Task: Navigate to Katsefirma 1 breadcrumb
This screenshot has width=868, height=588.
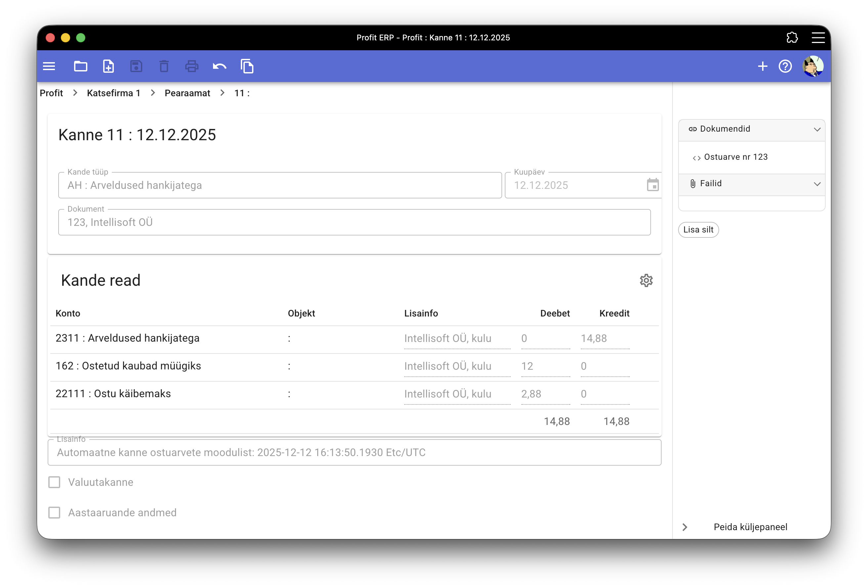Action: [x=113, y=93]
